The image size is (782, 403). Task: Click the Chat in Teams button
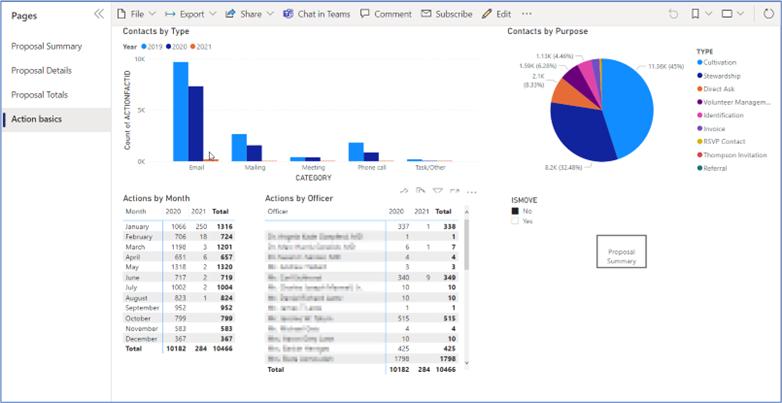coord(316,14)
